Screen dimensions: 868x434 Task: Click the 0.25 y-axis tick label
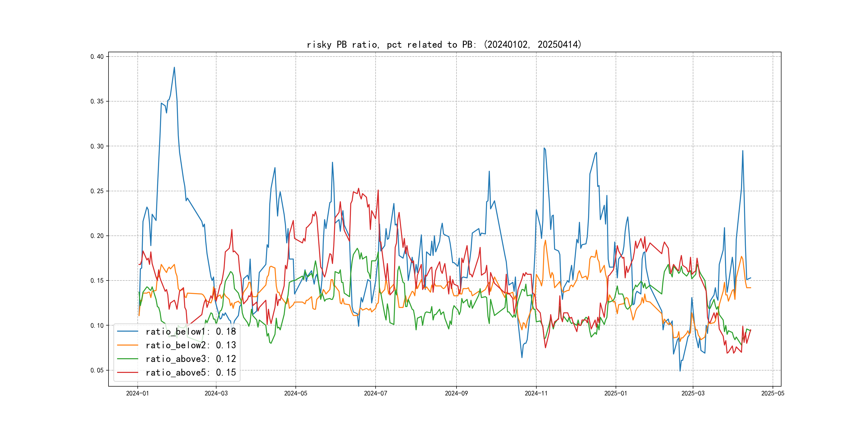click(97, 191)
